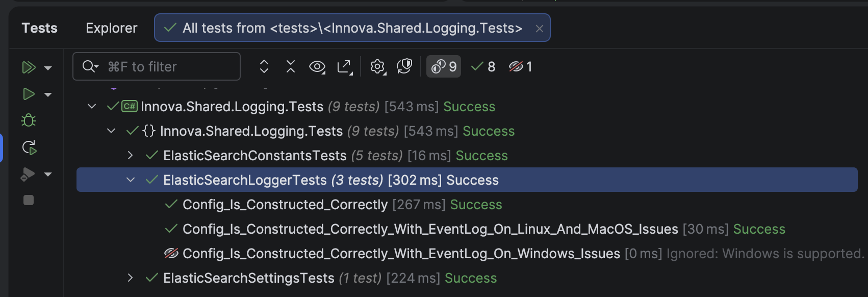The image size is (868, 297).
Task: Click the C# project icon
Action: [130, 106]
